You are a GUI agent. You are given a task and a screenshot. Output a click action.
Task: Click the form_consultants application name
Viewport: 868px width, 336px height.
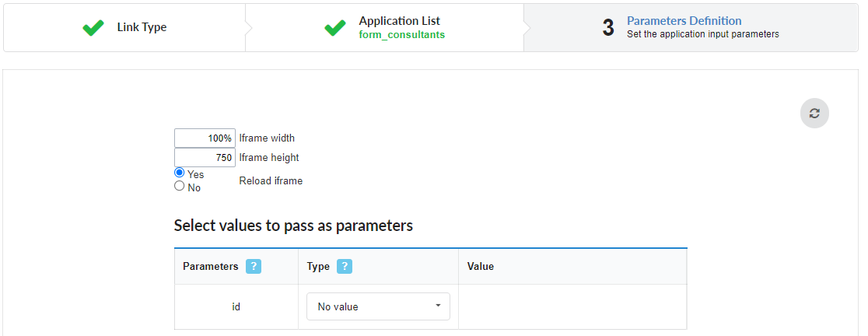coord(402,35)
